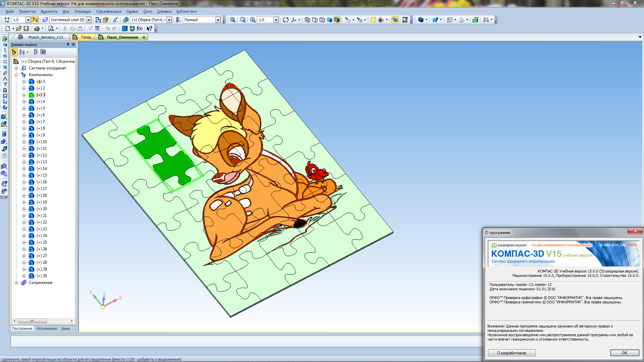Click the Zoom in magnifier with plus
This screenshot has width=644, height=362.
coord(253,20)
